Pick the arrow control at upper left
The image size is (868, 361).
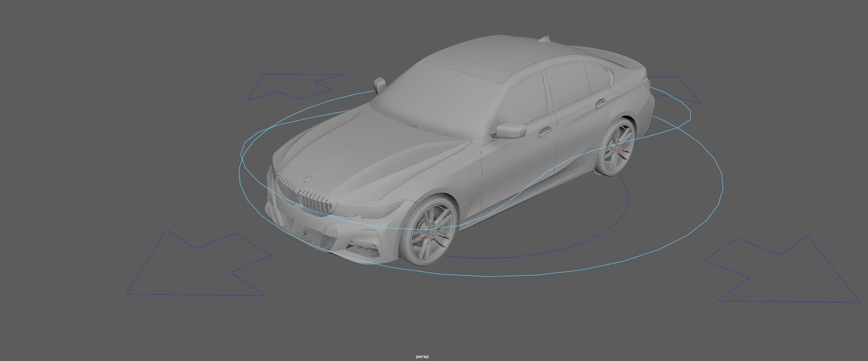295,86
